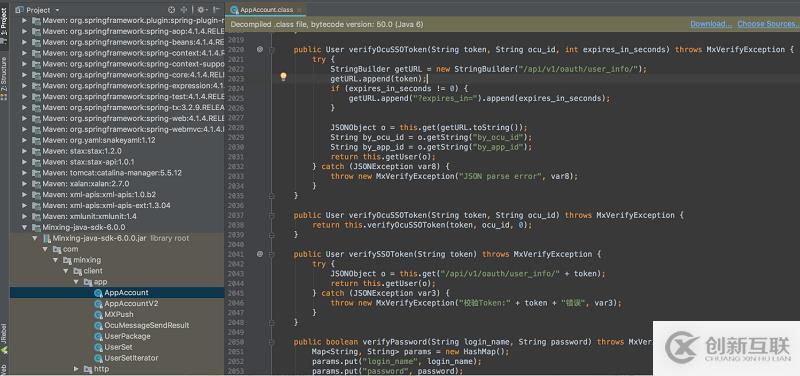Click the client package folder icon

coord(78,271)
